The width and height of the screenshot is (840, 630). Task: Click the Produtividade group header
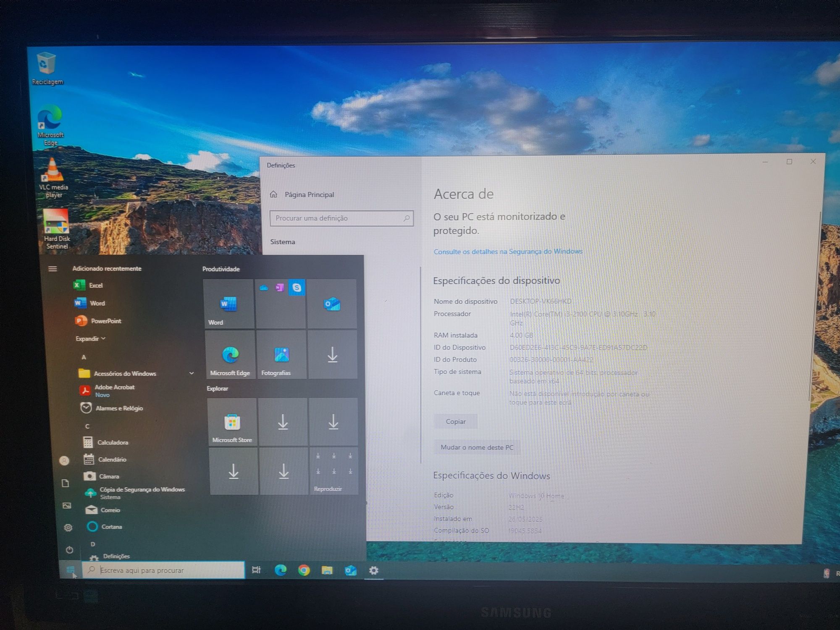tap(221, 269)
